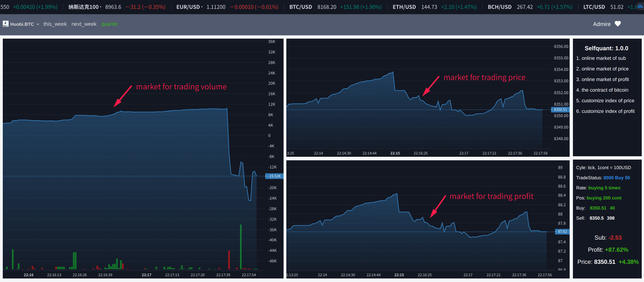Click 8350.51 price marker on price chart
Screen dimensions: 644x282
click(x=560, y=110)
